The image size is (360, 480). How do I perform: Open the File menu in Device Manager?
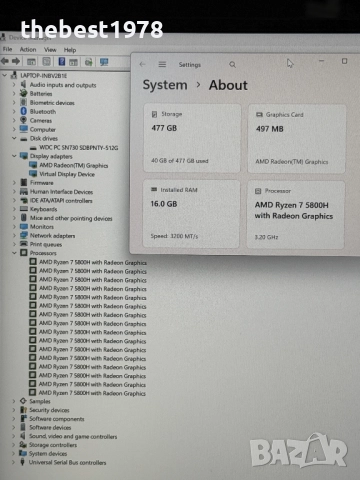pos(7,49)
